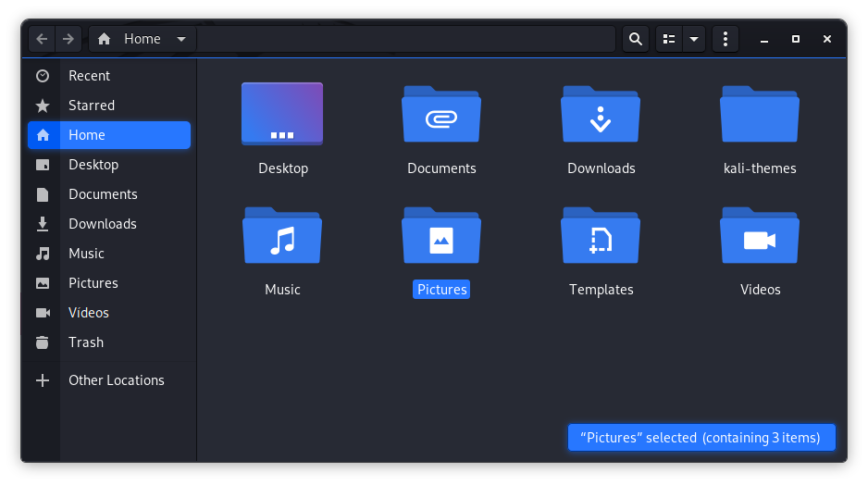The height and width of the screenshot is (485, 868).
Task: Open the three-dot main menu
Action: 725,39
